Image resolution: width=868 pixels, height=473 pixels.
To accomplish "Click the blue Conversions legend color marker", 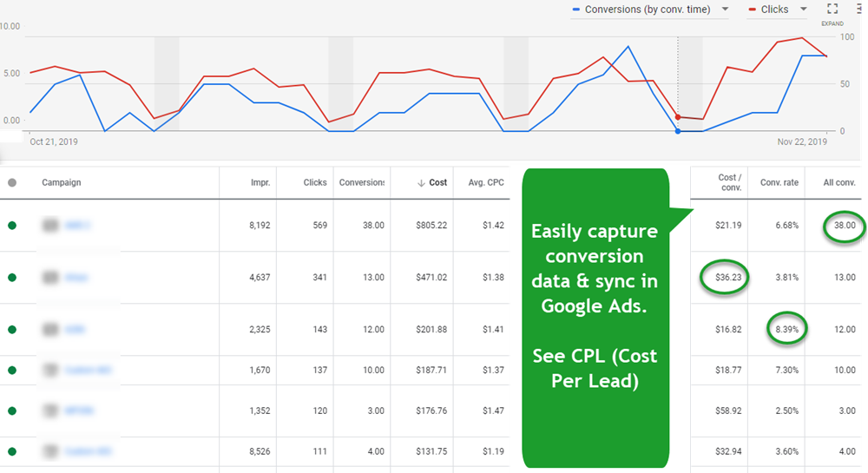I will pos(576,10).
